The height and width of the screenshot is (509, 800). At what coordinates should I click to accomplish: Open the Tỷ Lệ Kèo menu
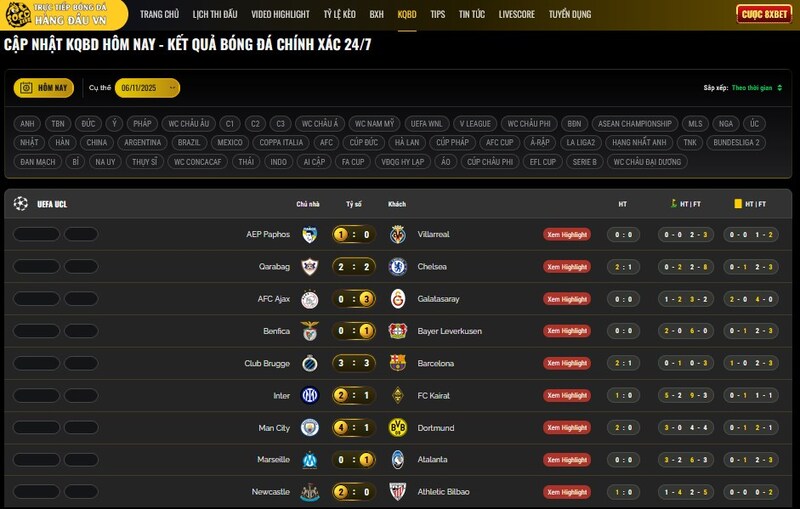click(339, 15)
